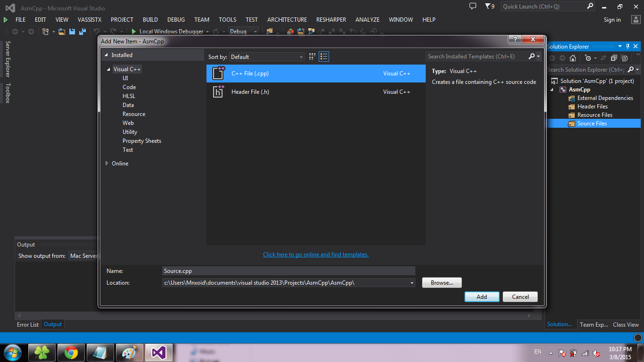Expand the Online templates node
This screenshot has height=362, width=644.
tap(107, 164)
